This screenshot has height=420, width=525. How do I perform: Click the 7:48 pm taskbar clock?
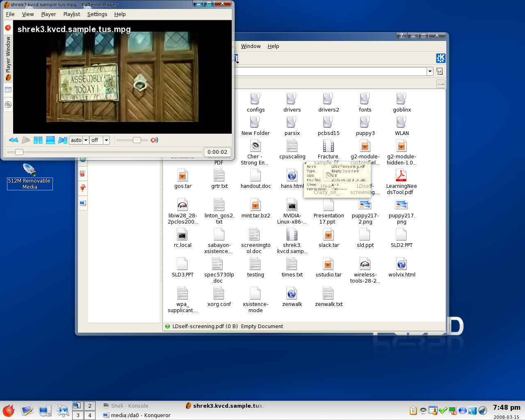507,407
